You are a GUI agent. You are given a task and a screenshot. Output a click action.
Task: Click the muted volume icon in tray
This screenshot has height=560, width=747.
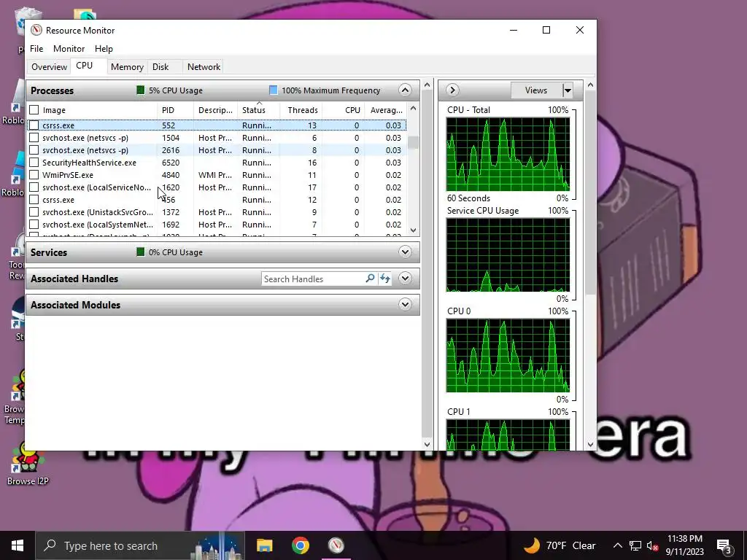[x=653, y=545]
